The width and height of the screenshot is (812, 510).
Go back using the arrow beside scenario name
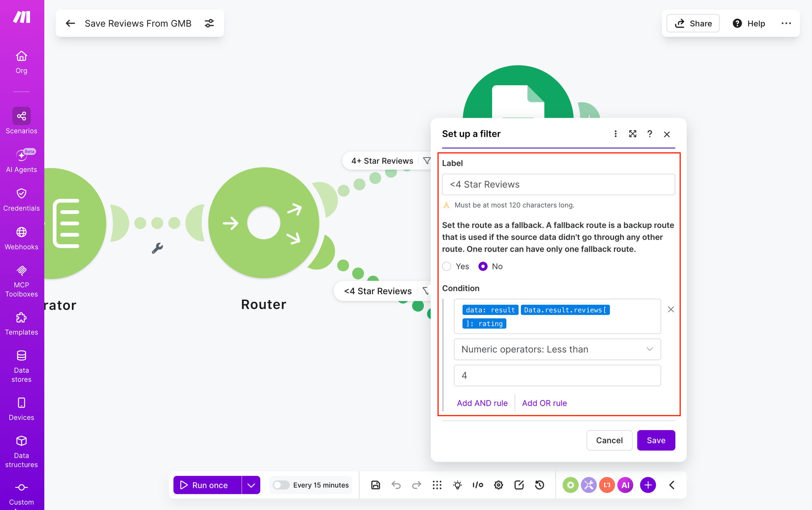tap(71, 24)
